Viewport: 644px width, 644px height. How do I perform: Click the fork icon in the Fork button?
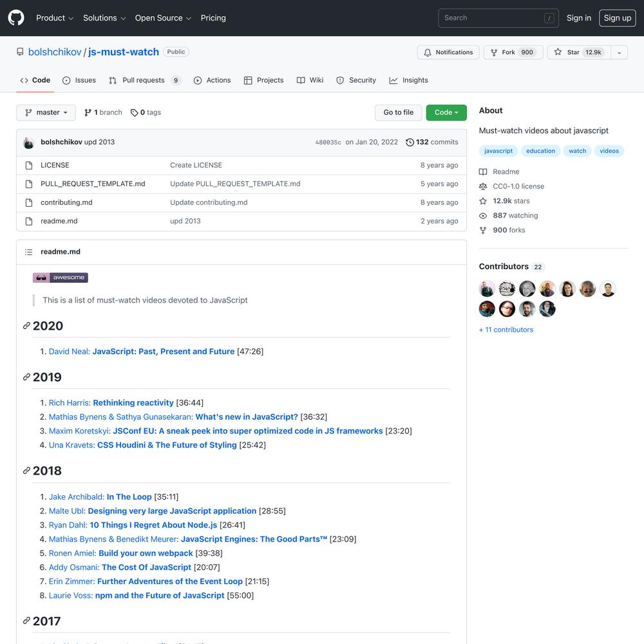(494, 53)
